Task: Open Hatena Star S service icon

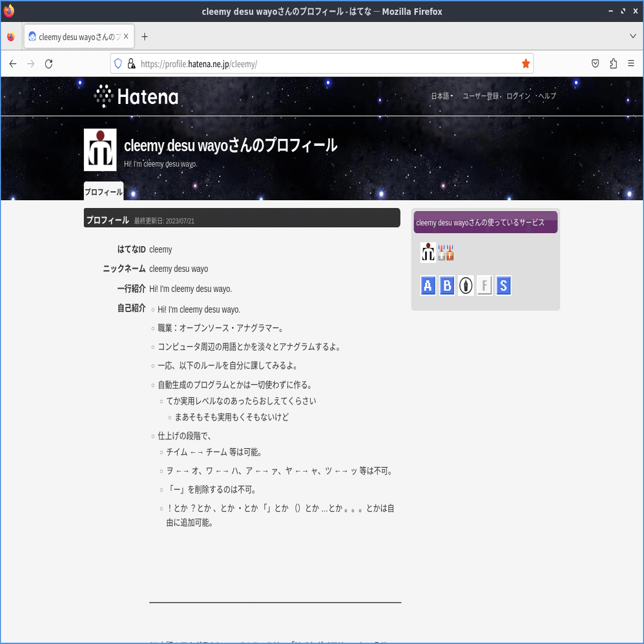Action: 504,285
